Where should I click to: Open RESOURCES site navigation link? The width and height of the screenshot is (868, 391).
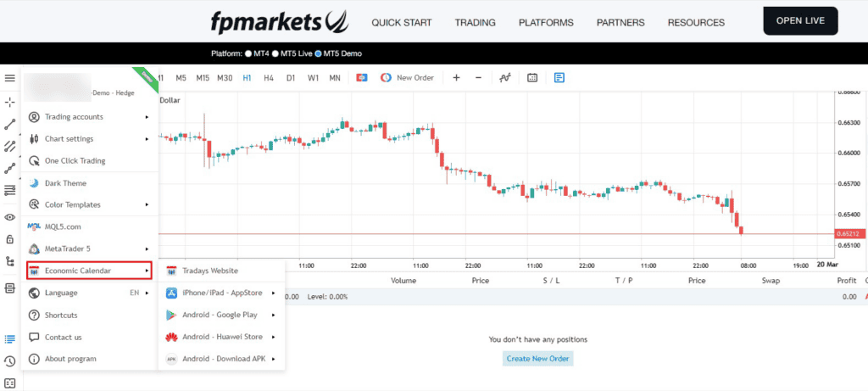pyautogui.click(x=696, y=23)
